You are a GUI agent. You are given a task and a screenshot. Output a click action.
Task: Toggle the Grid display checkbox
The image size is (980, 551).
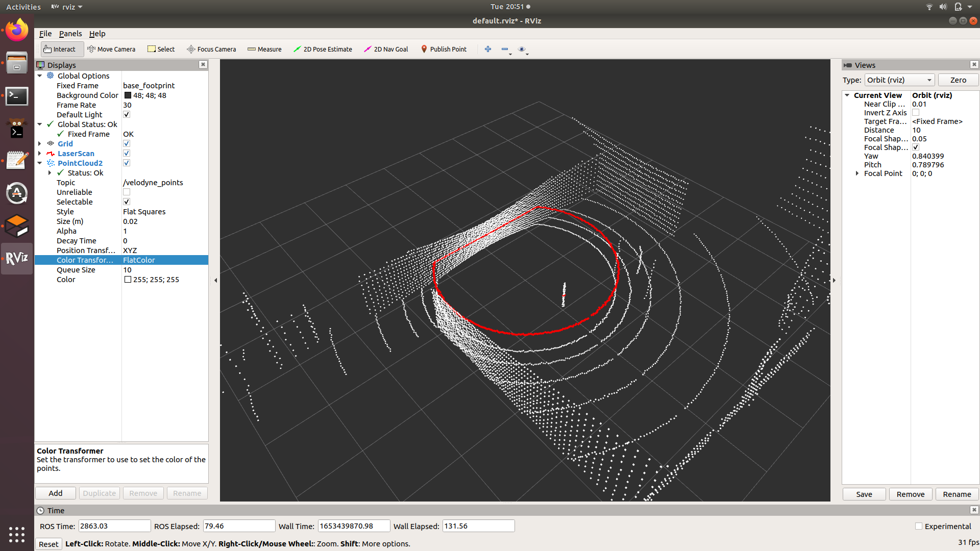click(x=126, y=143)
